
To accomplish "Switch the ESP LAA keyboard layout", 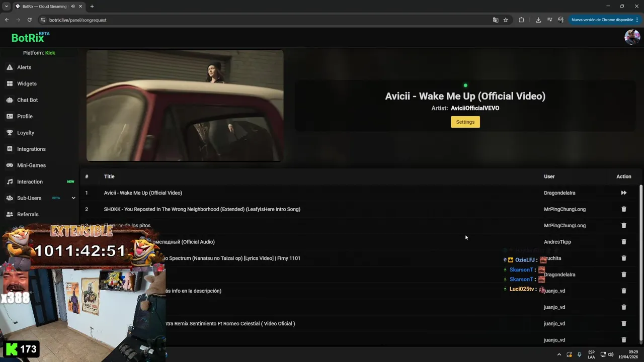I will [591, 354].
